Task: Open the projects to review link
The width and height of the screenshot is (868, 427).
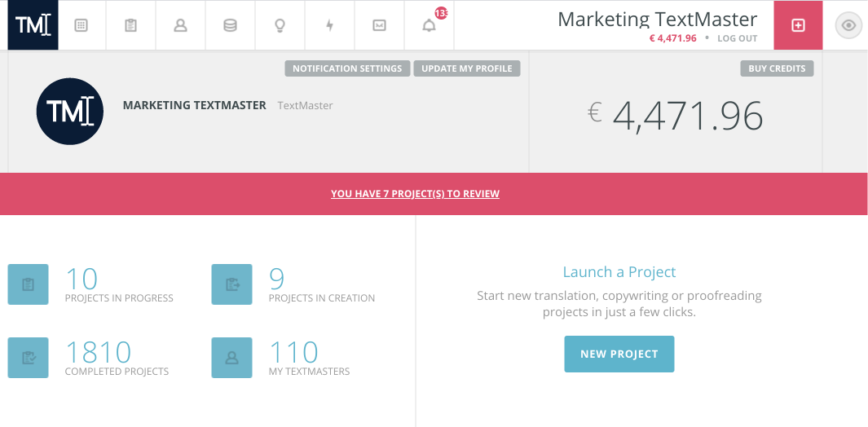Action: pyautogui.click(x=415, y=194)
